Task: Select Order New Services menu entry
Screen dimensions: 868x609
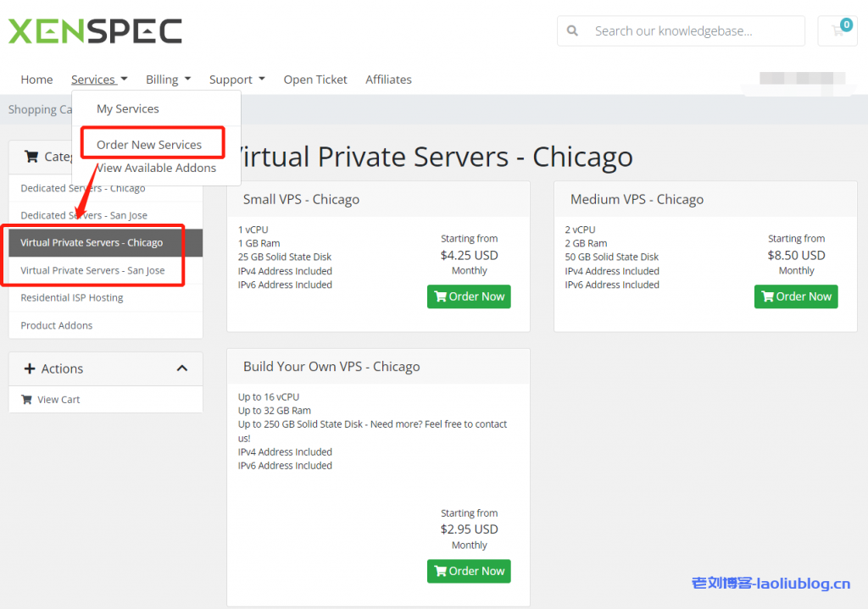Action: click(x=149, y=145)
